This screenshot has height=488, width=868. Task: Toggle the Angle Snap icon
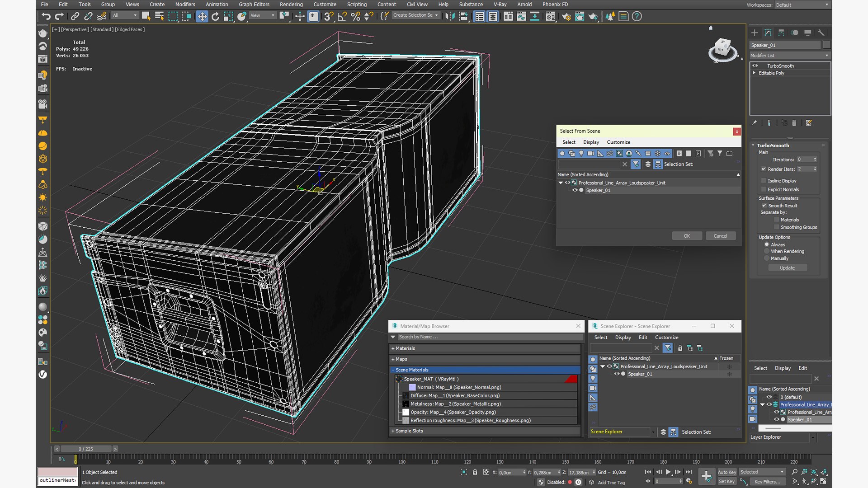(x=342, y=17)
